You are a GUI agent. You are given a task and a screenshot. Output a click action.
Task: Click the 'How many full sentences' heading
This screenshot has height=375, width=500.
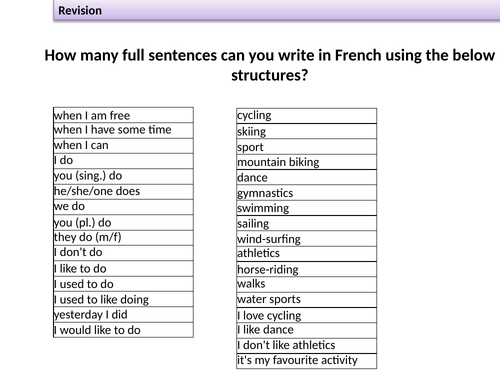(x=270, y=65)
